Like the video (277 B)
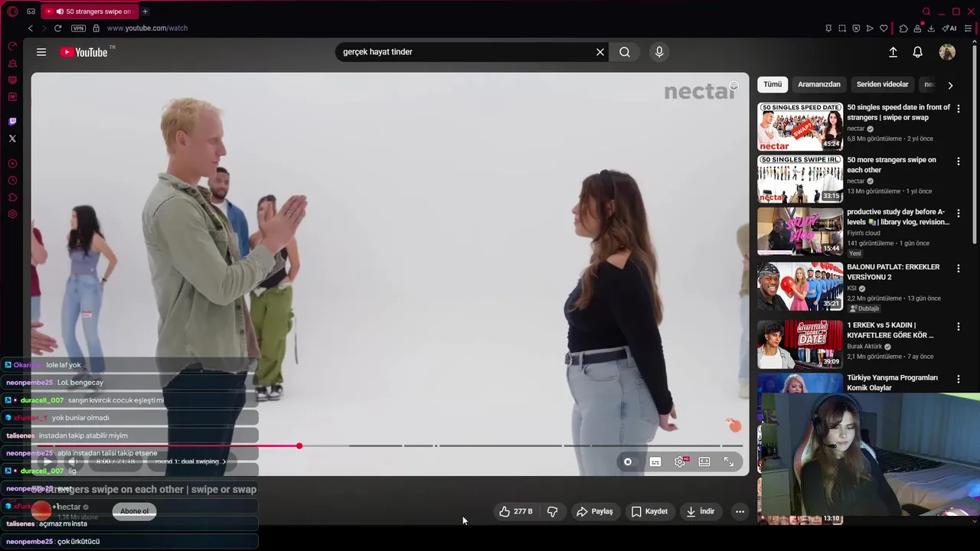 point(515,511)
